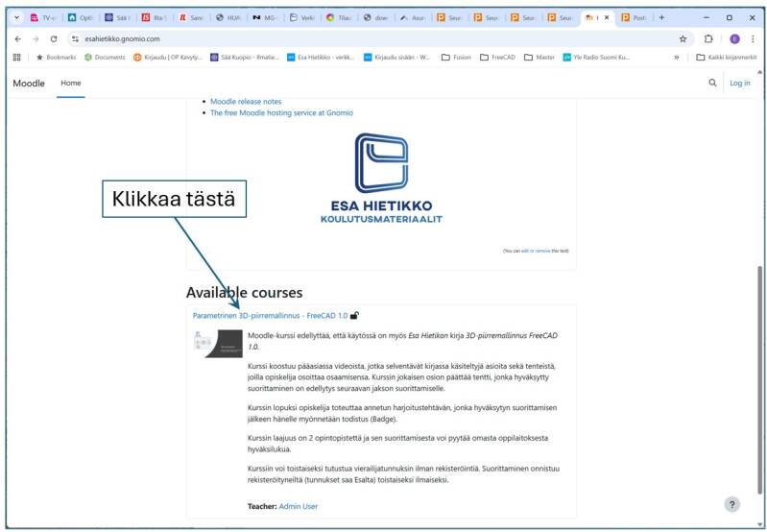
Task: Open the Master bookmarks folder
Action: pos(539,58)
